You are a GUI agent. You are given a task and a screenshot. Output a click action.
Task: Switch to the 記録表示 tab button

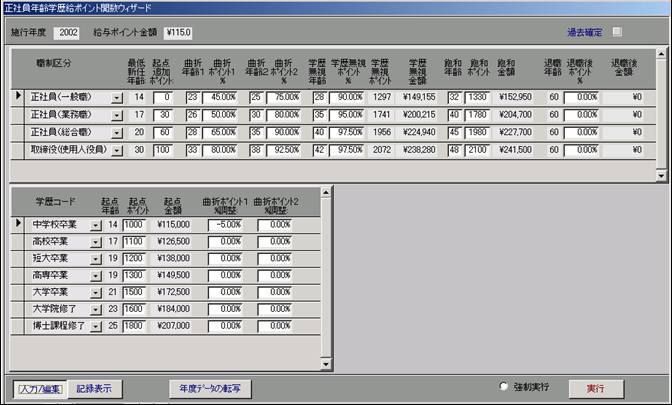[x=94, y=389]
